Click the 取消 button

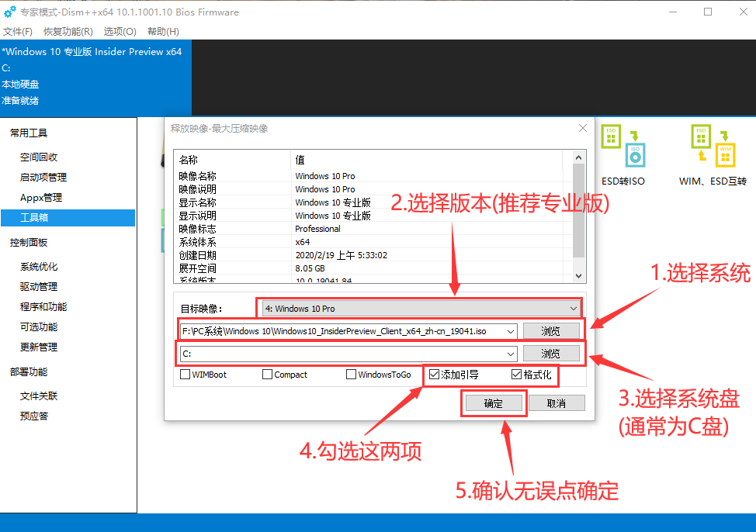[556, 403]
